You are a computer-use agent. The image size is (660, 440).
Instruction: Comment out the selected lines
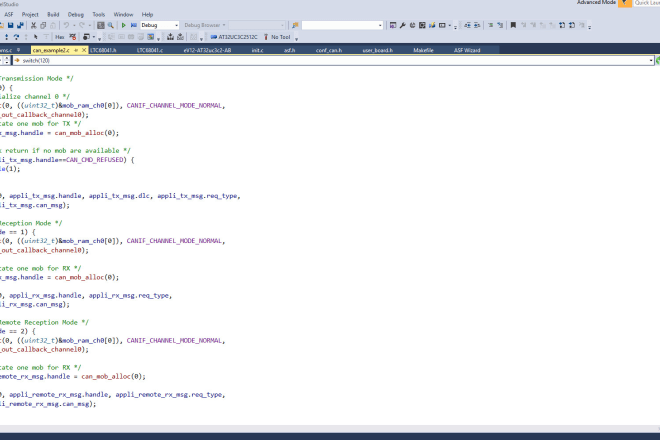pos(490,25)
